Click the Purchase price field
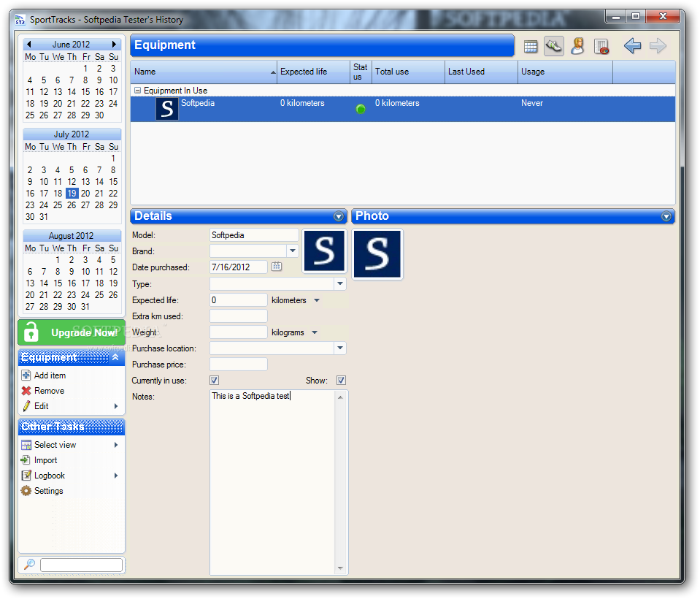Viewport: 700px width, 599px height. pos(239,364)
